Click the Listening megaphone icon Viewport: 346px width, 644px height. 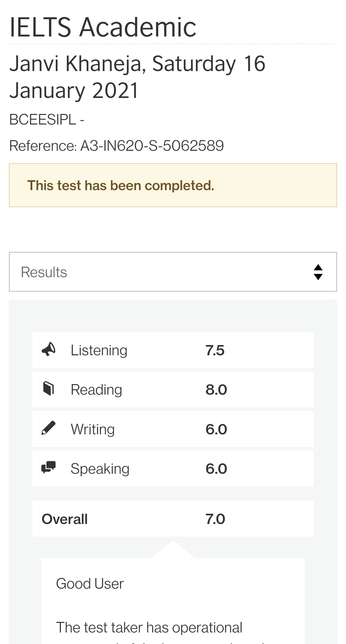49,350
